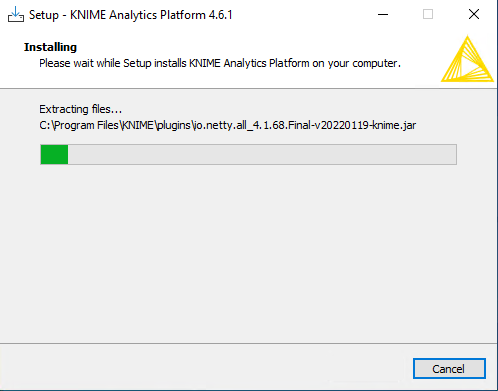Viewport: 498px width, 391px height.
Task: Click 'Final-v20220119-knime.jar' at the path end
Action: click(352, 125)
